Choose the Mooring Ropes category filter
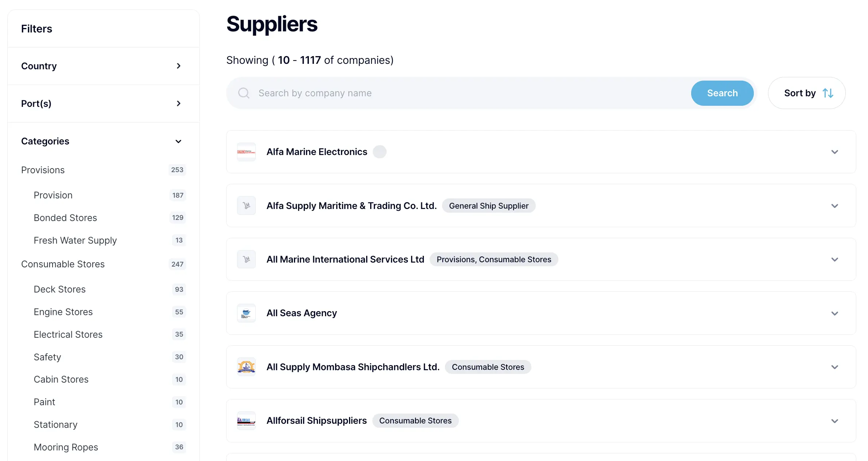 coord(66,447)
